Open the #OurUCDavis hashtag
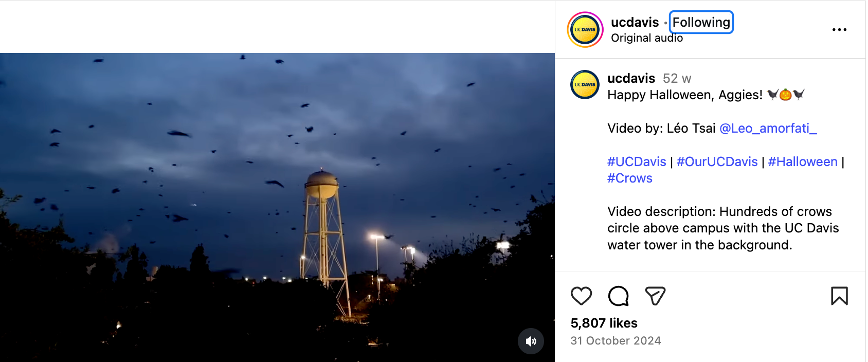Image resolution: width=868 pixels, height=362 pixels. (717, 161)
